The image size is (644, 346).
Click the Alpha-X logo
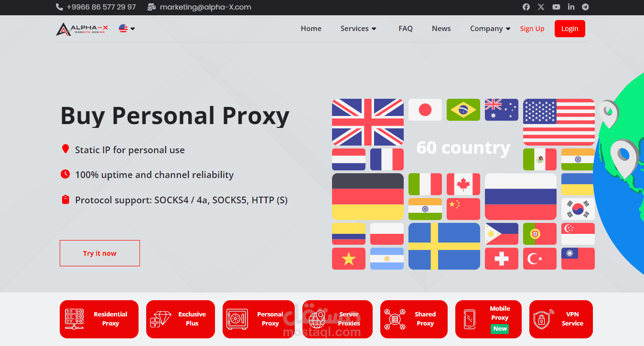pos(82,29)
